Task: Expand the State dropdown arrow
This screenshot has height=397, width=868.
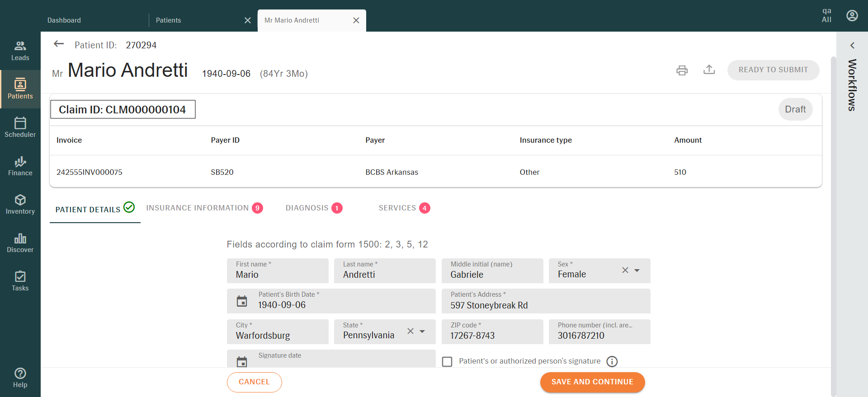Action: point(422,332)
